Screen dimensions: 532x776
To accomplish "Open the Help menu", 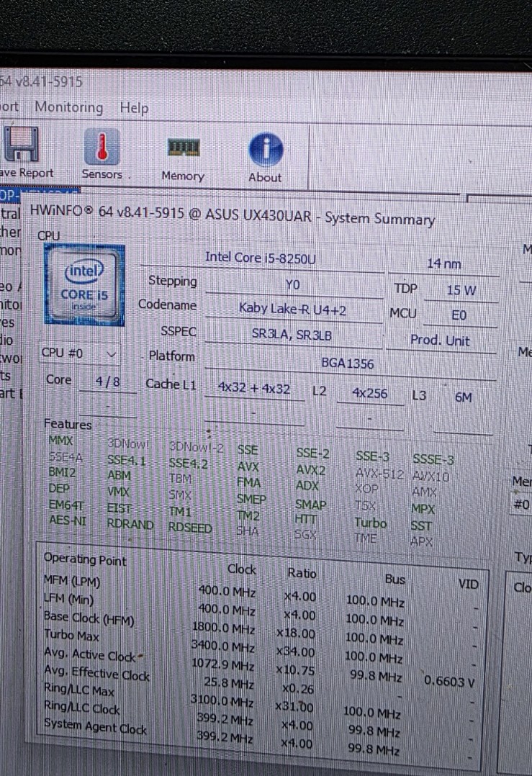I will 134,107.
